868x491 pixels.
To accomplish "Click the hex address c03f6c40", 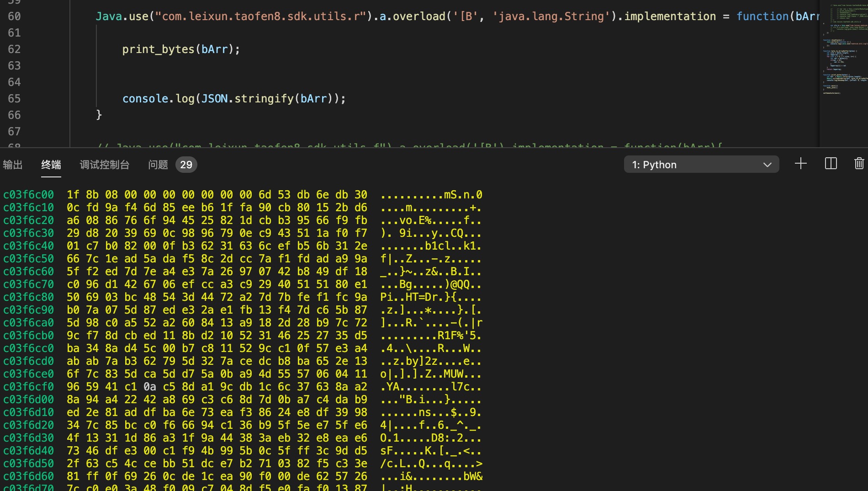I will 28,246.
